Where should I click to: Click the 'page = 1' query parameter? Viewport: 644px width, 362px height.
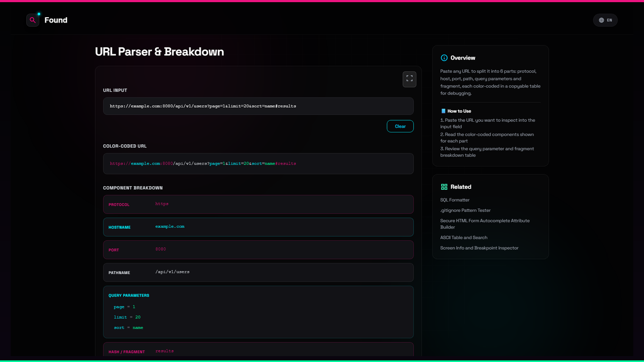(x=125, y=307)
